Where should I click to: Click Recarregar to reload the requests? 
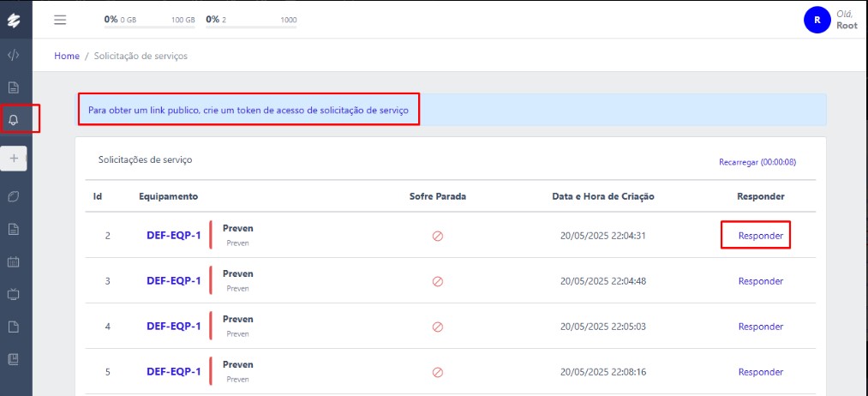(x=757, y=162)
